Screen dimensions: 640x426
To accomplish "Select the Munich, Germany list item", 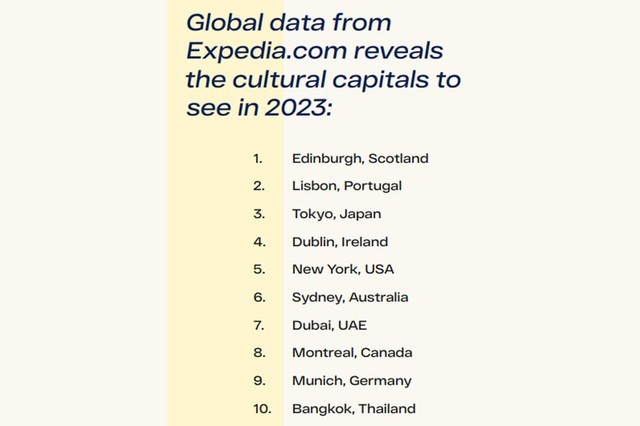I will pos(351,381).
